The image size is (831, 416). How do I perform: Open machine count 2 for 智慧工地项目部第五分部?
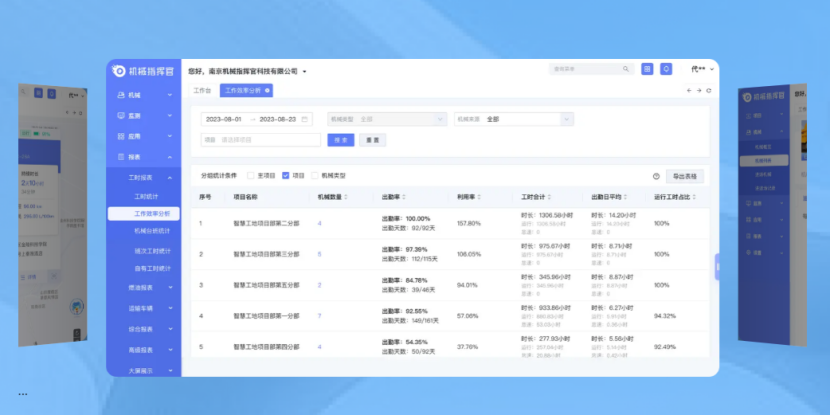pyautogui.click(x=320, y=285)
